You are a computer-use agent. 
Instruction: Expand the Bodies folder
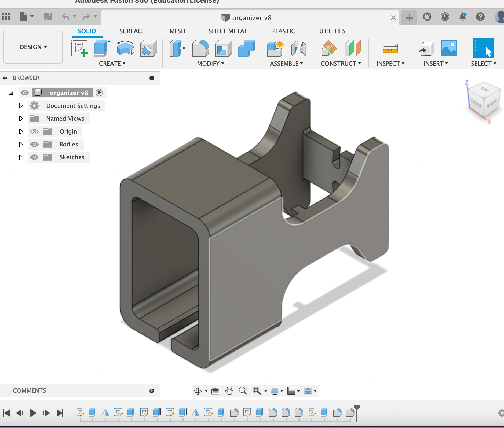click(21, 144)
